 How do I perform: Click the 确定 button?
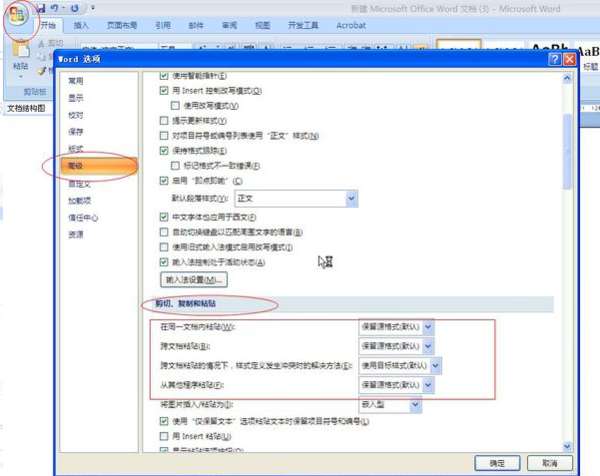pos(497,463)
